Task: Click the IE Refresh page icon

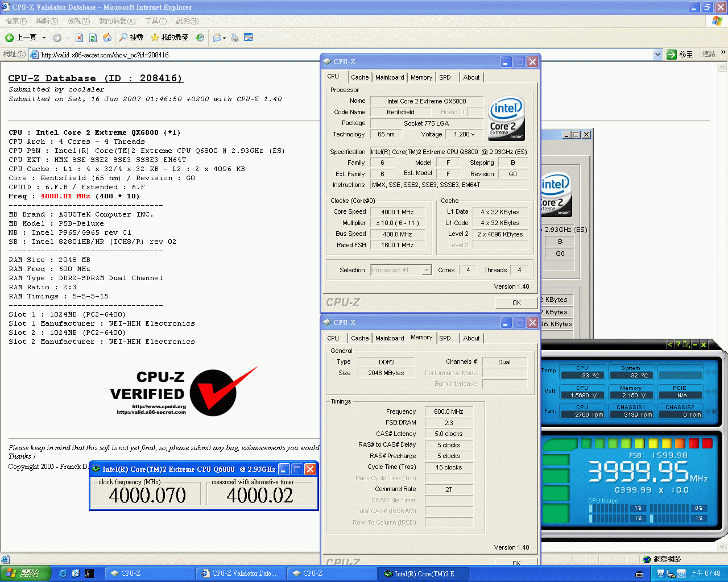Action: pyautogui.click(x=93, y=38)
